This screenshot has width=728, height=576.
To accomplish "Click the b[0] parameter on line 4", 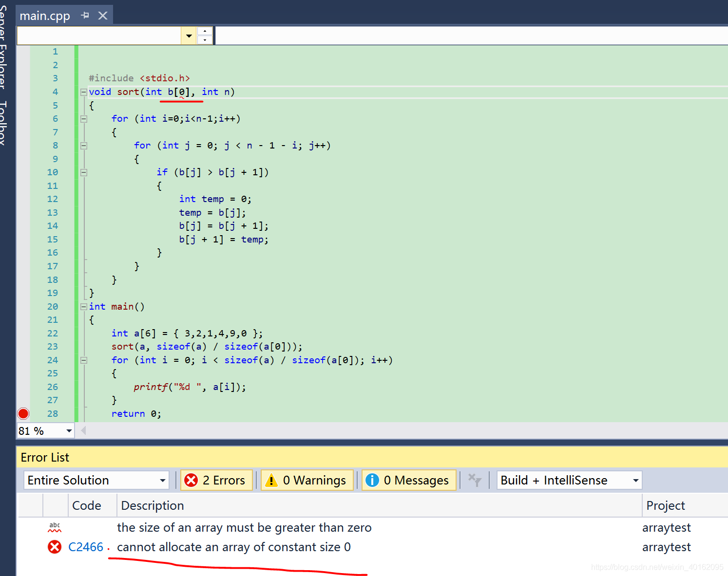I will click(x=178, y=92).
